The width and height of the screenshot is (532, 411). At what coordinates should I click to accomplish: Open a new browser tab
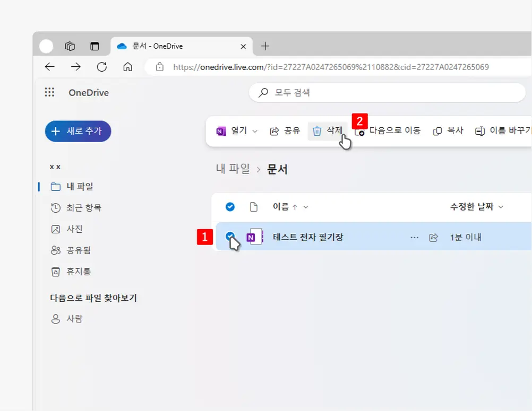[x=265, y=46]
